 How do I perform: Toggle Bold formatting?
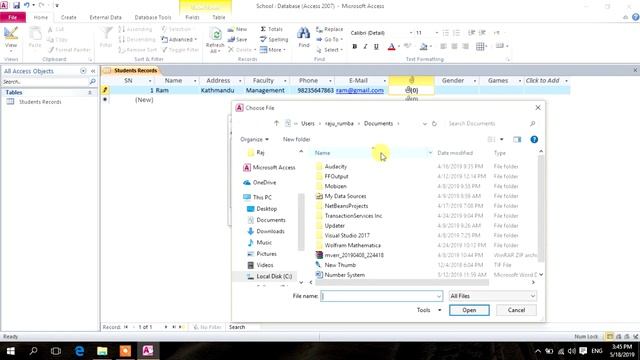[x=355, y=47]
